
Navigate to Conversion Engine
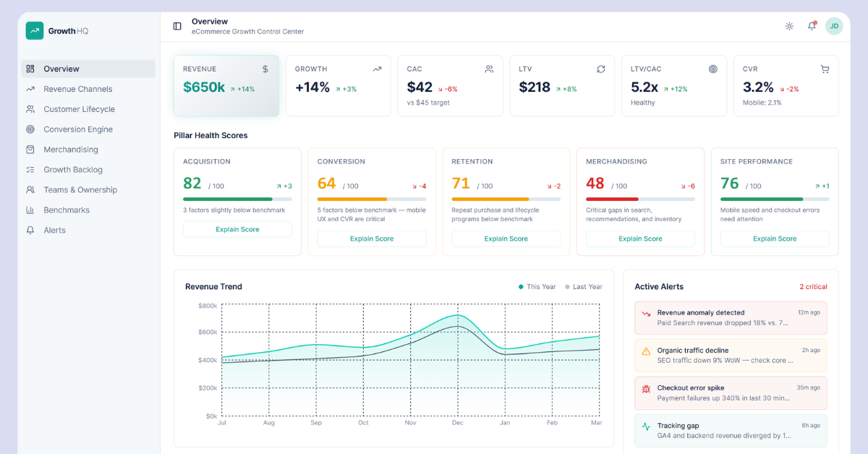88,129
